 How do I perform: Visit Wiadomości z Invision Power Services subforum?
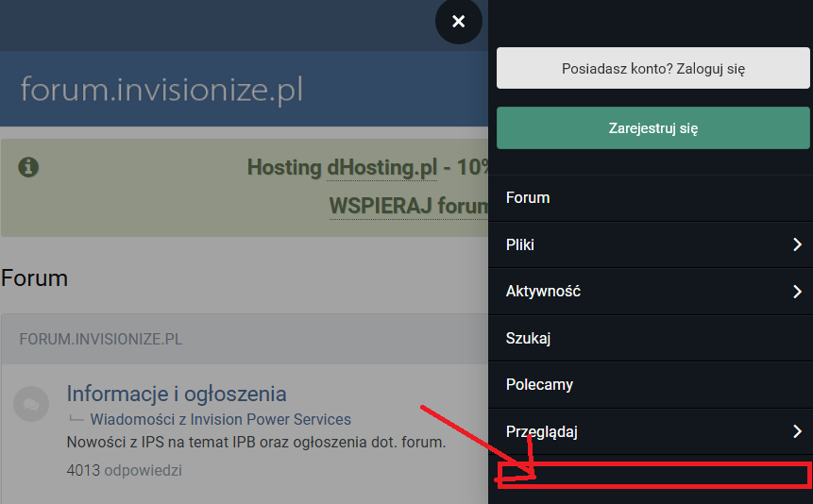(x=220, y=419)
